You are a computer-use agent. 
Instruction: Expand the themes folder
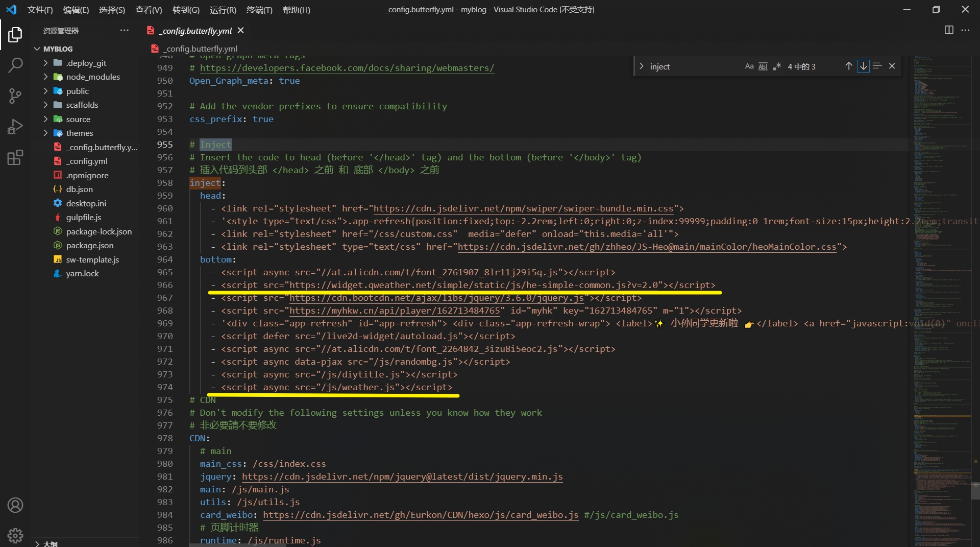[45, 133]
